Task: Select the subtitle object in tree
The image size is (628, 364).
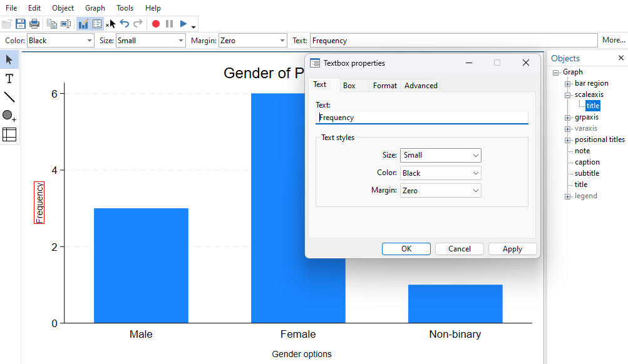Action: coord(587,173)
